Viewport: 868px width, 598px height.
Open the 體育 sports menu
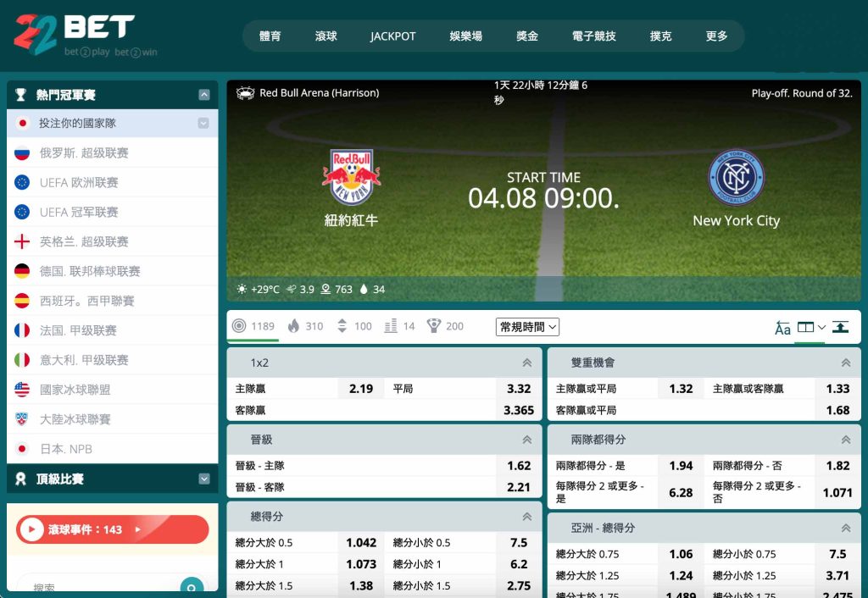click(270, 36)
